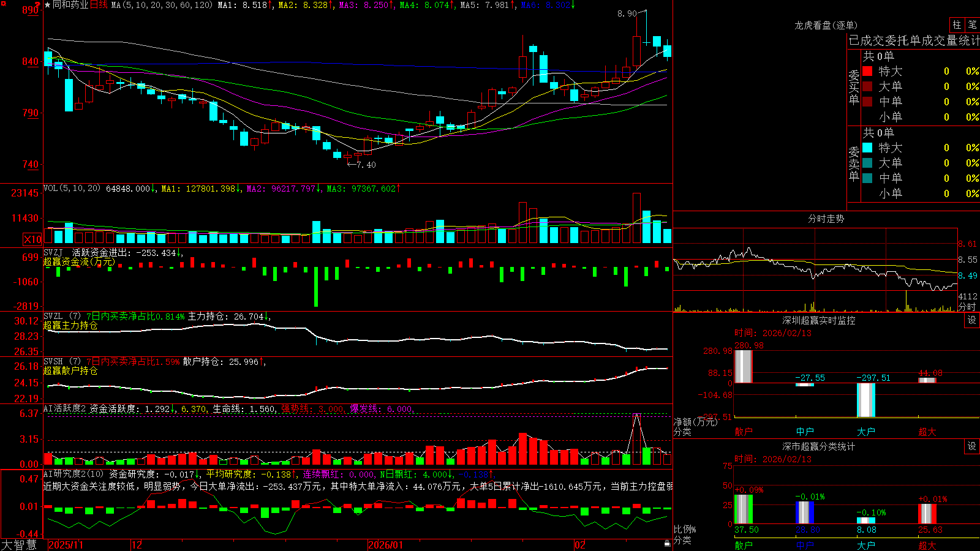Click 已成交委托单成交量统计 header
The image size is (980, 551).
(x=914, y=40)
